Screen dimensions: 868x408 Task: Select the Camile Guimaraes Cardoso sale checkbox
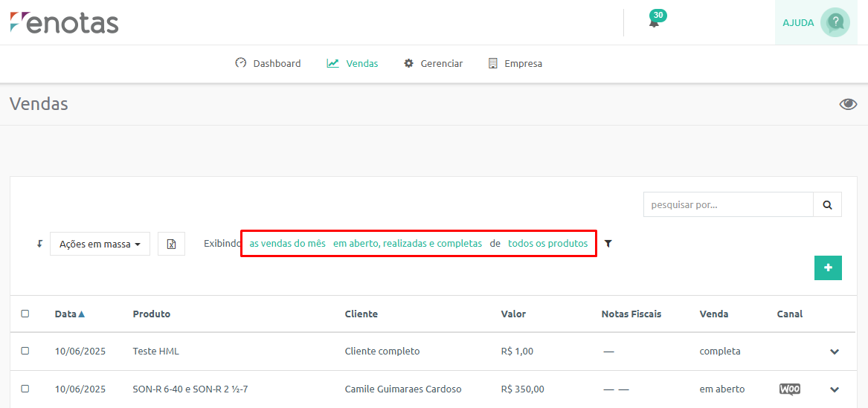[x=25, y=389]
